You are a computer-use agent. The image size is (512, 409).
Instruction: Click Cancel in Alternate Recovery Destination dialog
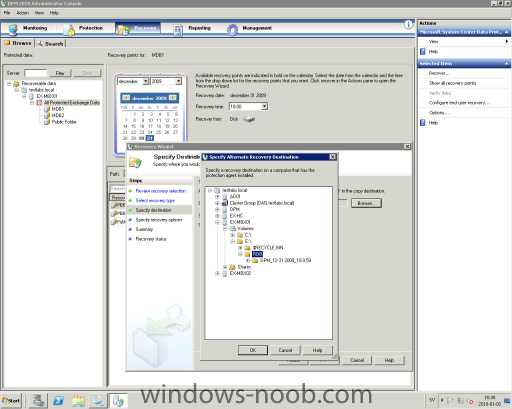point(285,350)
